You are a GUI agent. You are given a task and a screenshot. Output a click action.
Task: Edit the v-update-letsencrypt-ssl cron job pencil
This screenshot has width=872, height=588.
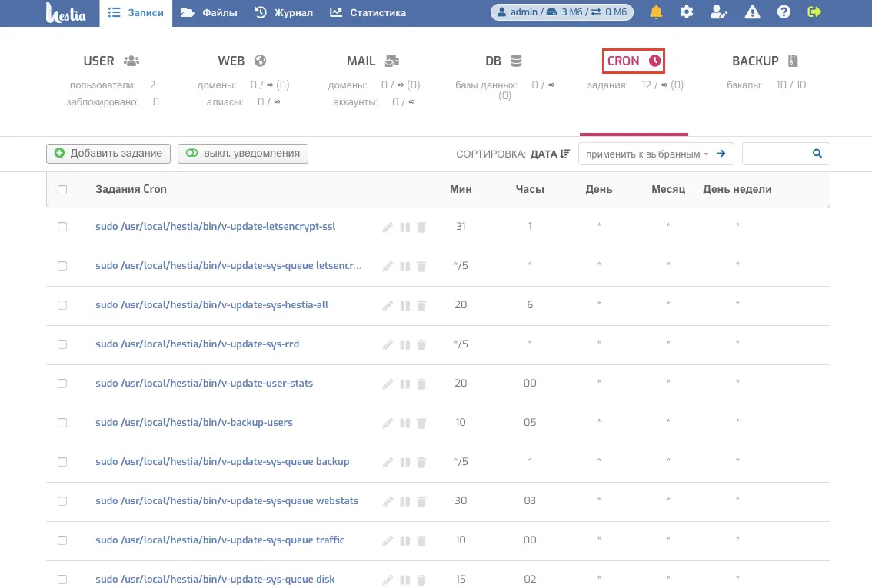click(388, 227)
